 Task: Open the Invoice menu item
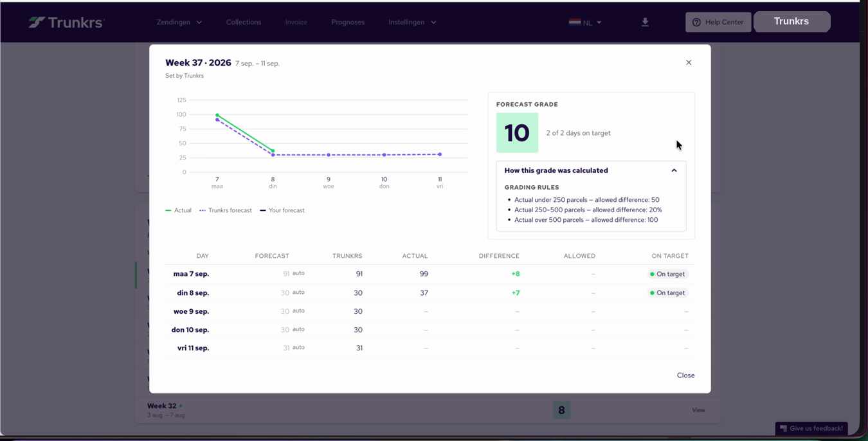pyautogui.click(x=296, y=22)
